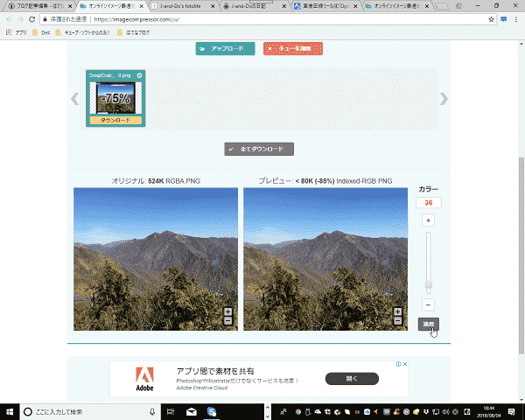Bookmark page with the star icon
The width and height of the screenshot is (525, 420).
click(x=491, y=19)
